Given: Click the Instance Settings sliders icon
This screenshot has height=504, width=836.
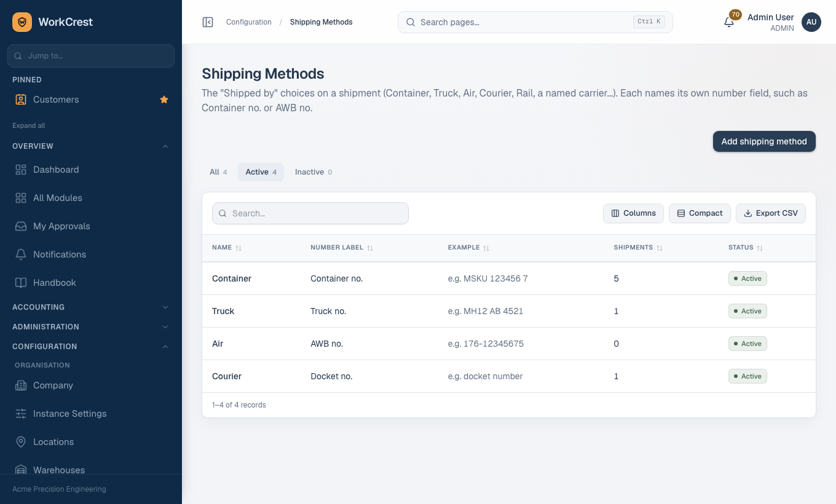Looking at the screenshot, I should (21, 414).
